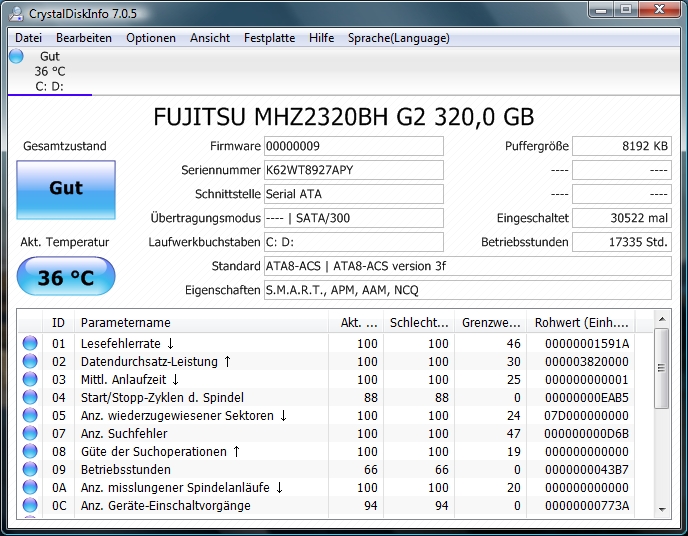The image size is (688, 536).
Task: Maximize the CrystalDiskInfo window
Action: (x=626, y=9)
